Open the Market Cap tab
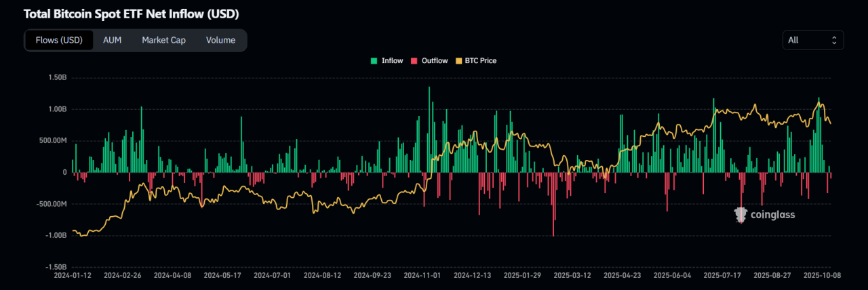868x290 pixels. click(163, 40)
